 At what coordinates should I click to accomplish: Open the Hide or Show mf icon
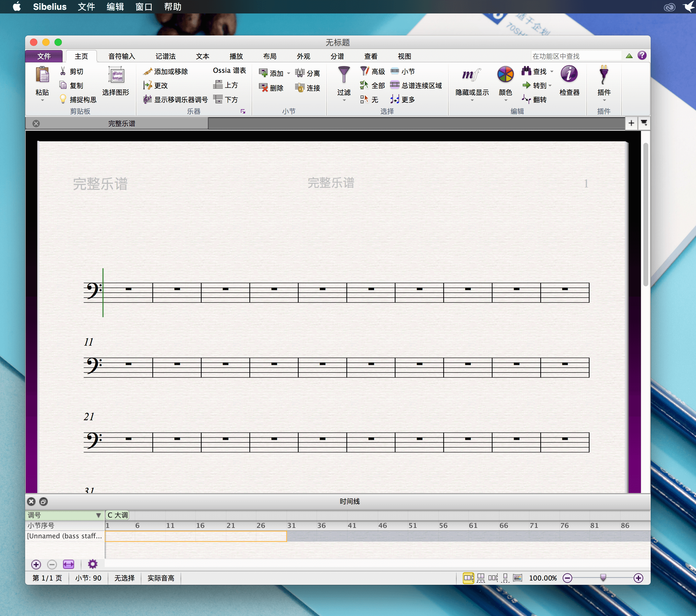tap(472, 75)
